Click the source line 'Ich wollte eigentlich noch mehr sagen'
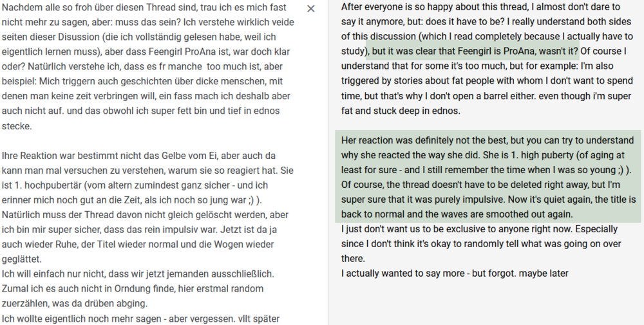644x325 pixels. (x=140, y=319)
